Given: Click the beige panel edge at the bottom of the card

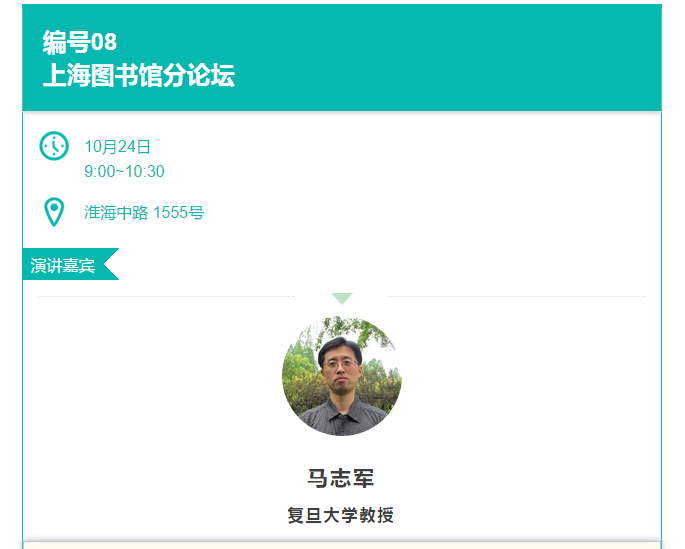Looking at the screenshot, I should pos(341,545).
